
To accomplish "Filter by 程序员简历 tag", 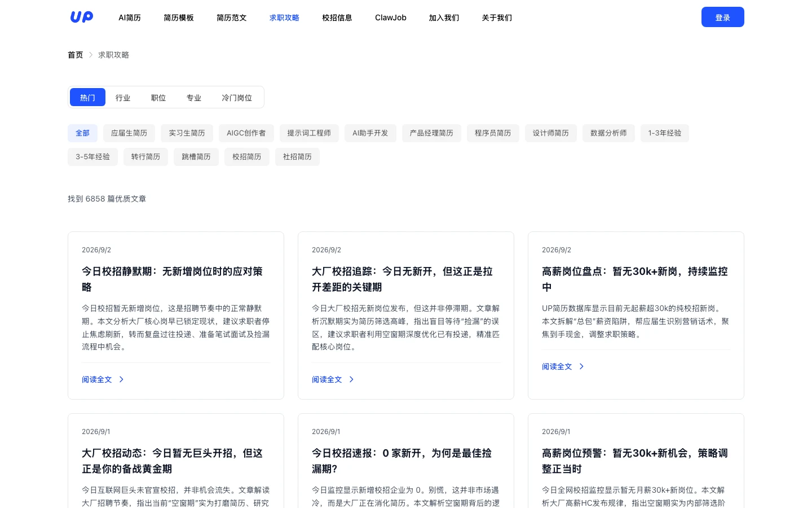I will pos(493,133).
